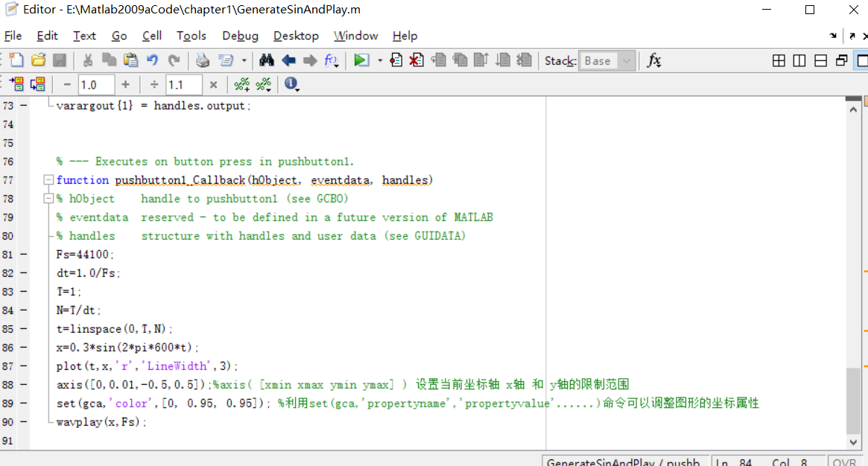Run the GenerateSinAndPlay script

pyautogui.click(x=361, y=60)
